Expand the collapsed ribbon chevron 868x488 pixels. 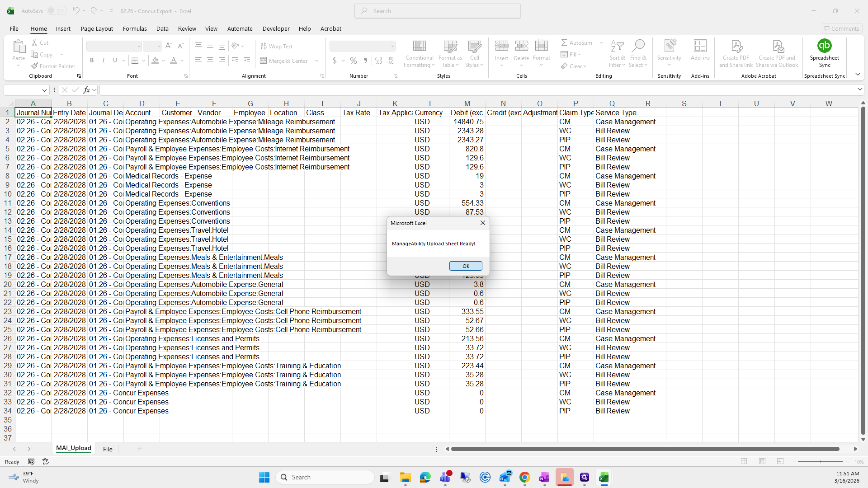click(x=858, y=75)
